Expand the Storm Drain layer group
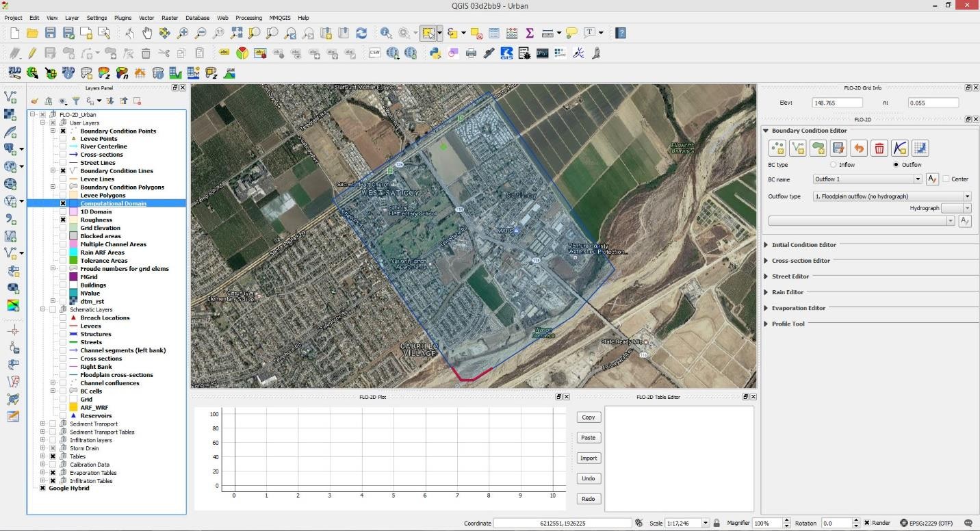 pyautogui.click(x=42, y=448)
